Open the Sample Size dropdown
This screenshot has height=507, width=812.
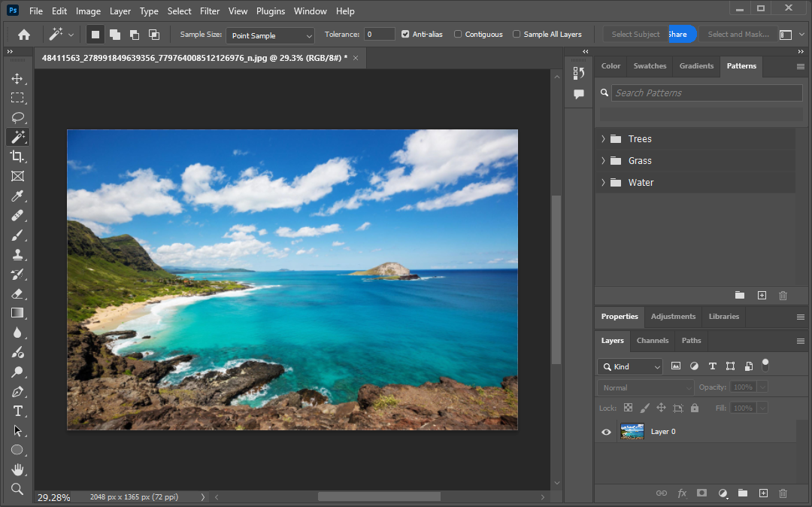pos(271,35)
